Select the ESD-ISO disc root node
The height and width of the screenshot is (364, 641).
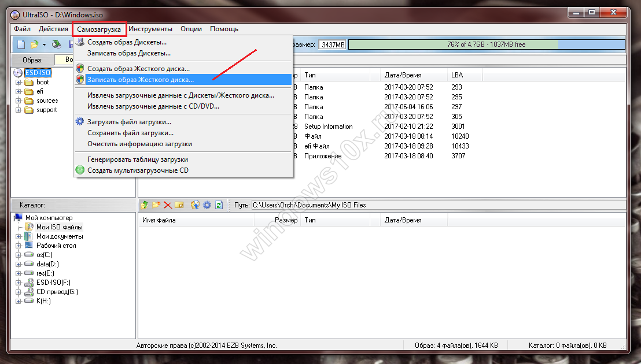[38, 73]
